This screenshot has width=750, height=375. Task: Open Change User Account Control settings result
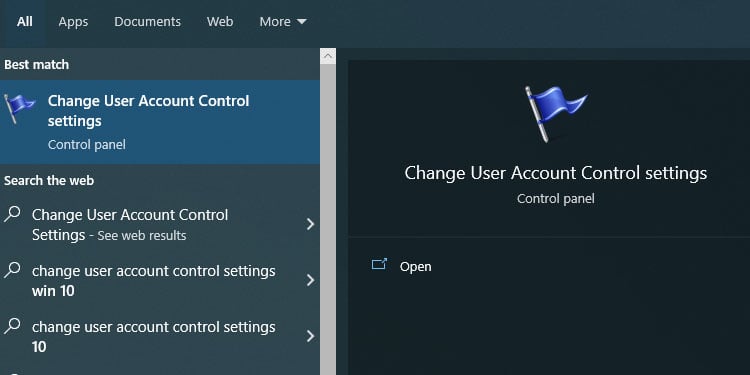click(160, 122)
